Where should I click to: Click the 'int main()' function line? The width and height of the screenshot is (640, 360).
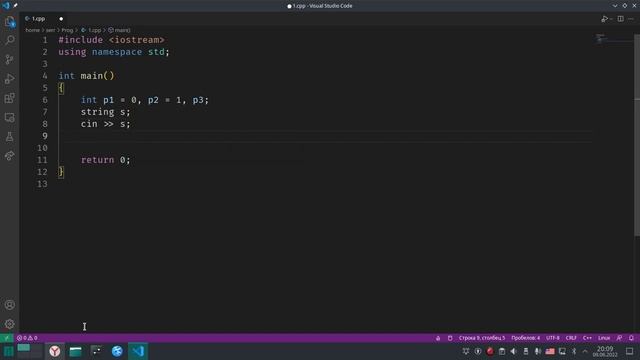pyautogui.click(x=86, y=76)
